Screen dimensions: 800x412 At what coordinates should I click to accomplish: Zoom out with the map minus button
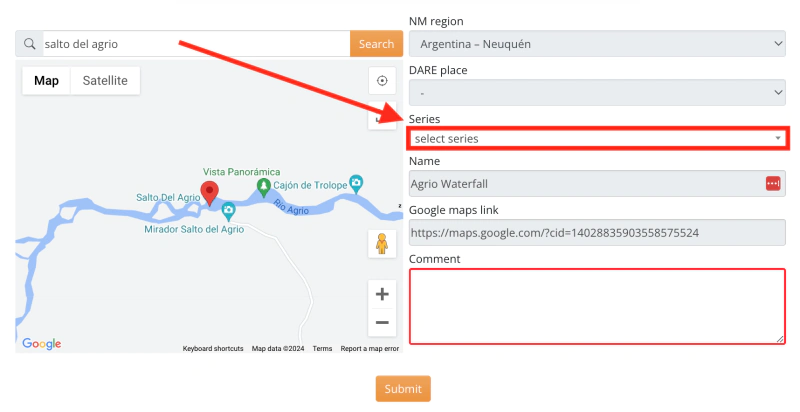(x=381, y=322)
